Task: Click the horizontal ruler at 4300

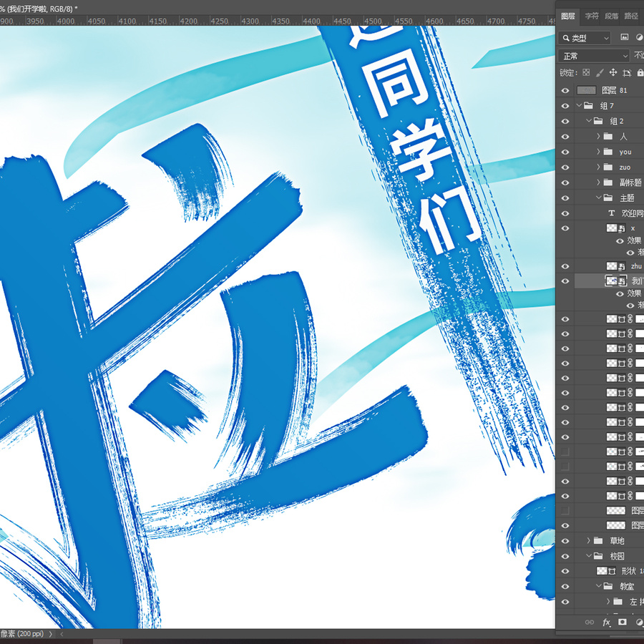Action: pos(250,21)
